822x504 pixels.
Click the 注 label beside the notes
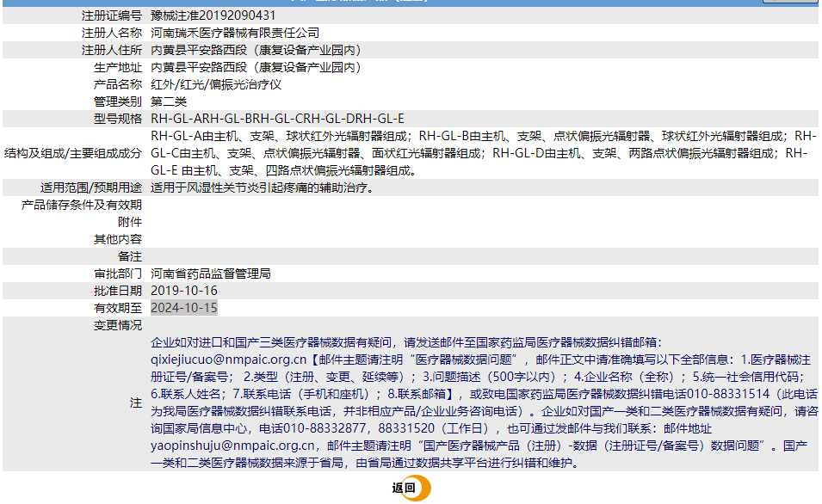click(x=136, y=403)
